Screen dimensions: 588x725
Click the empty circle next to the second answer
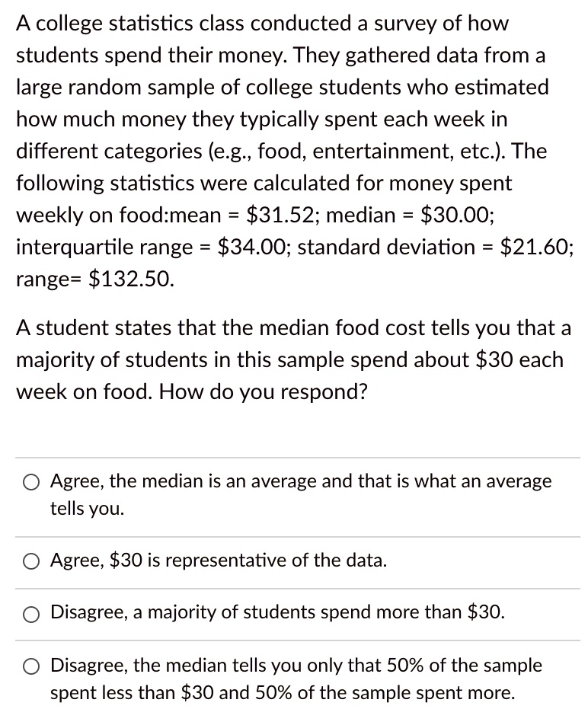tap(30, 561)
